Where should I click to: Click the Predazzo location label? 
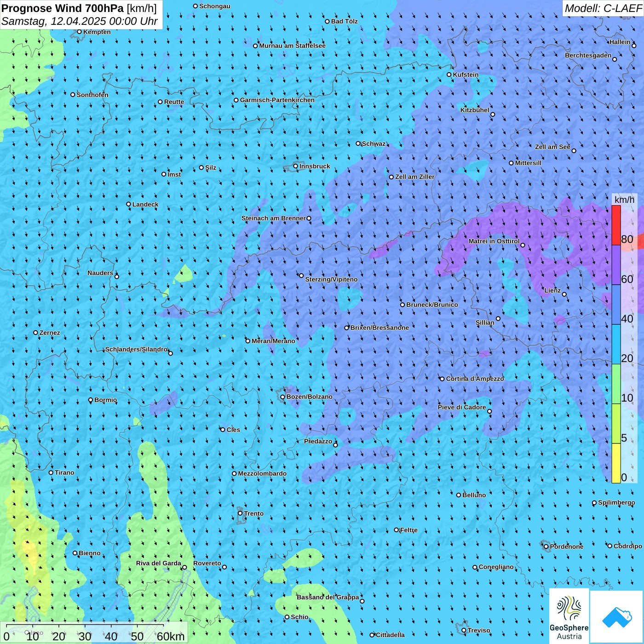pyautogui.click(x=318, y=441)
